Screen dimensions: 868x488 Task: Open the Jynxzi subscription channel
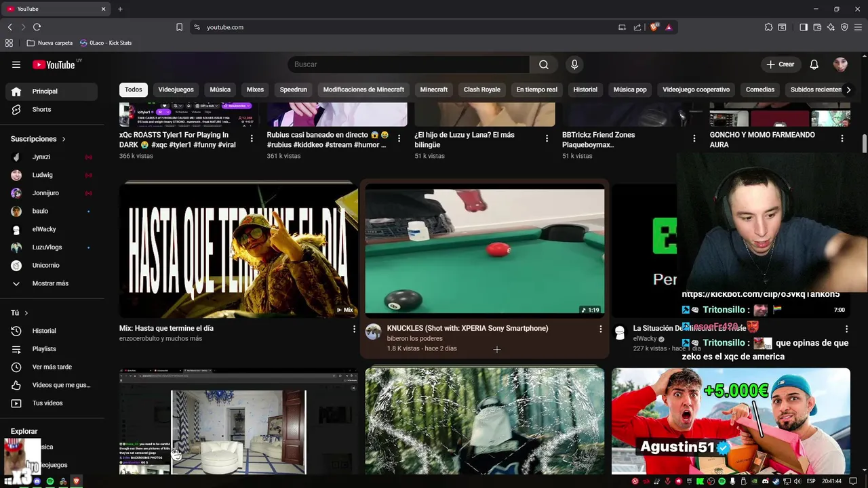pos(52,157)
